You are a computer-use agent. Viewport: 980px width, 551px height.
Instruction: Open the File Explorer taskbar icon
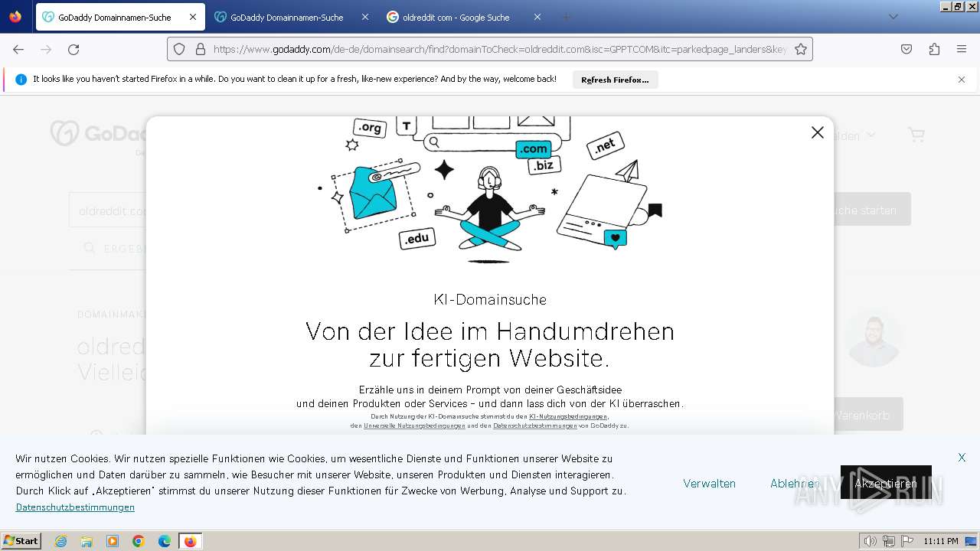click(x=87, y=541)
